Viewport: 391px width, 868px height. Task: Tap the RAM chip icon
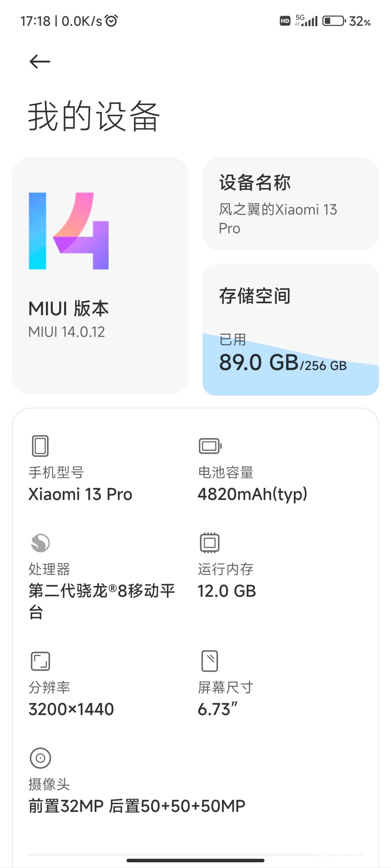[210, 543]
